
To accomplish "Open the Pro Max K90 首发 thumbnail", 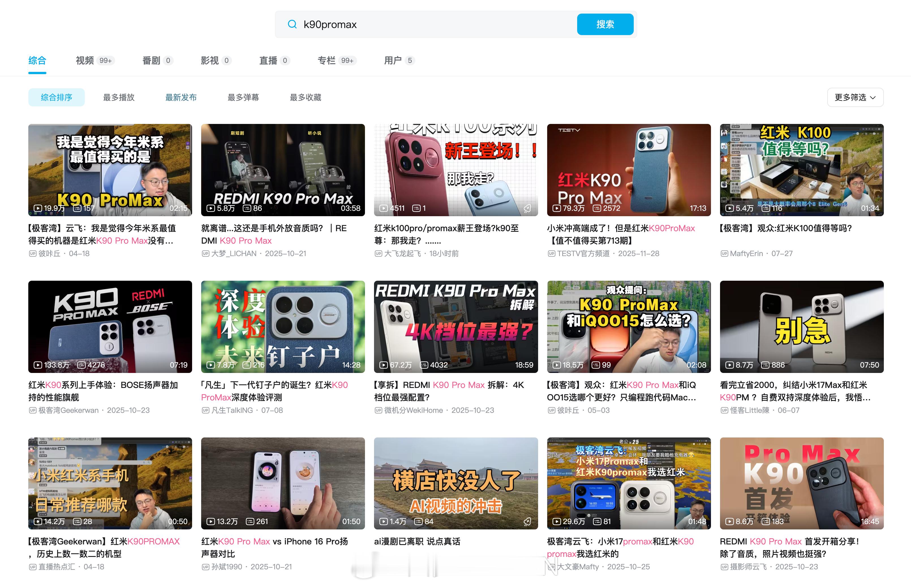I will click(x=802, y=483).
